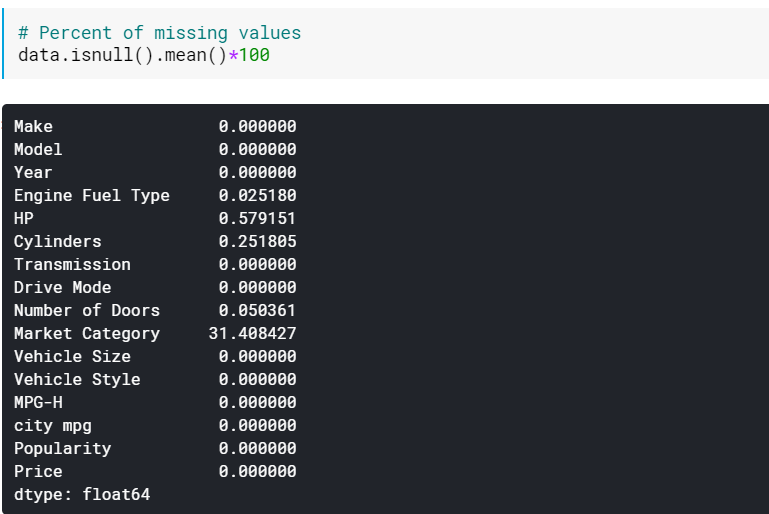This screenshot has width=769, height=514.
Task: Click the '# Percent of missing values' comment
Action: click(x=159, y=32)
